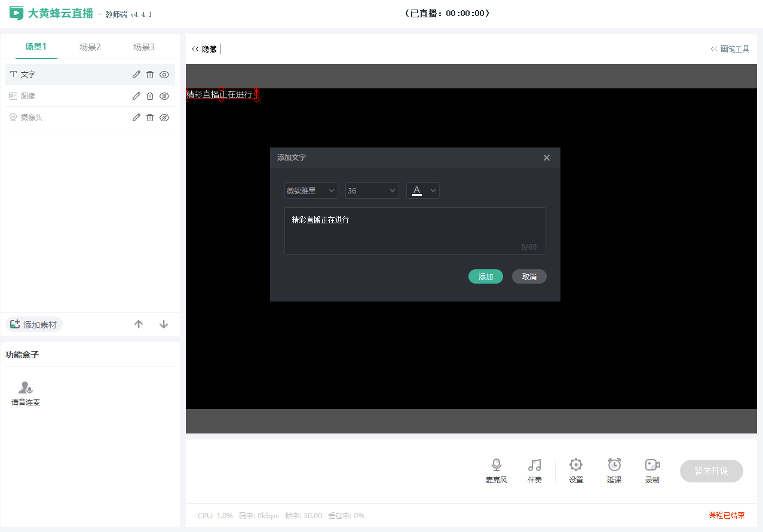Delete the 图像 layer via trash icon
The image size is (763, 532).
(150, 96)
